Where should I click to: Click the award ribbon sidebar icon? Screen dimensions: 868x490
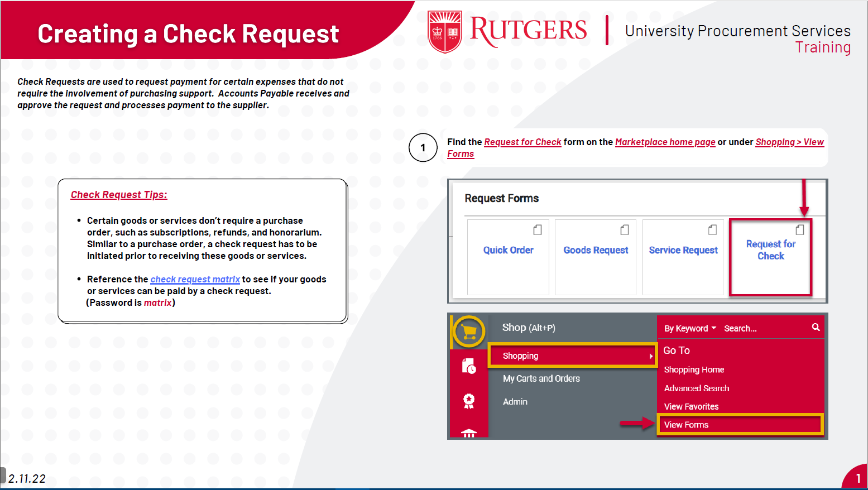pyautogui.click(x=469, y=400)
